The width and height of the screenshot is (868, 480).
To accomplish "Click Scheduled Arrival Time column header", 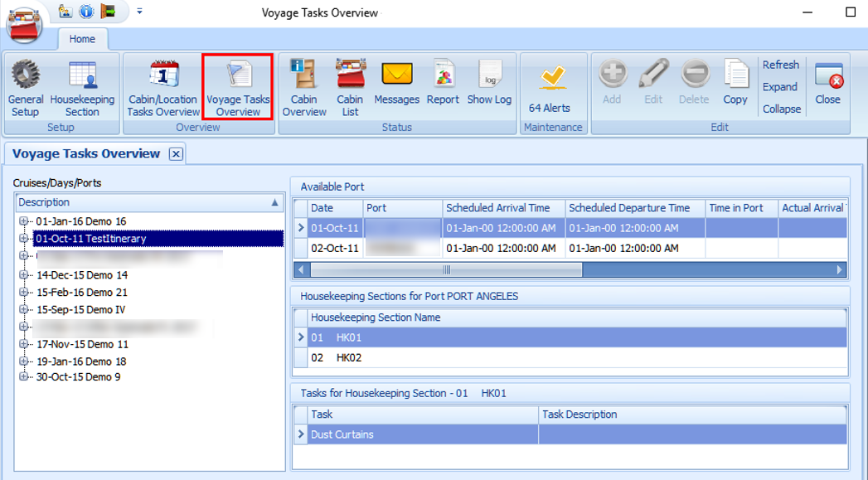I will (x=504, y=208).
